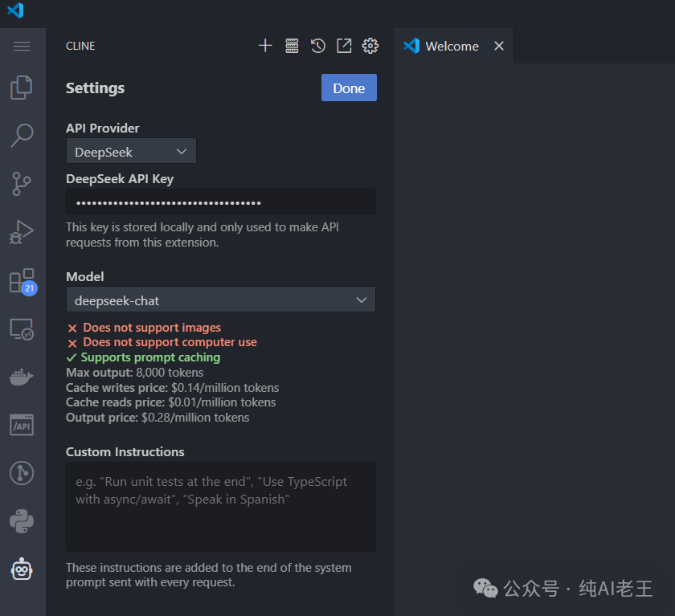Start a new Cline task with plus icon

[x=266, y=46]
